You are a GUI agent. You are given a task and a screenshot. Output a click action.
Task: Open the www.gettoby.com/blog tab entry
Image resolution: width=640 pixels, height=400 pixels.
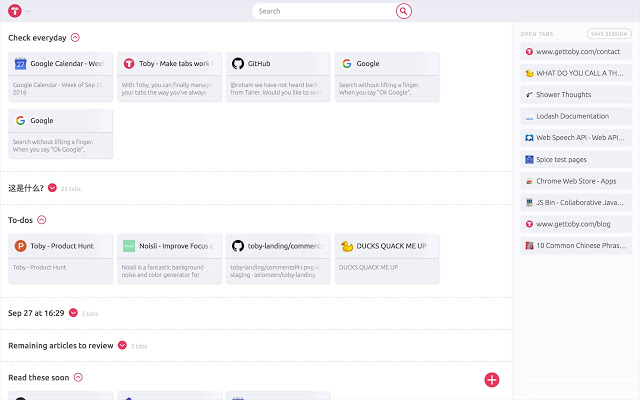click(576, 224)
